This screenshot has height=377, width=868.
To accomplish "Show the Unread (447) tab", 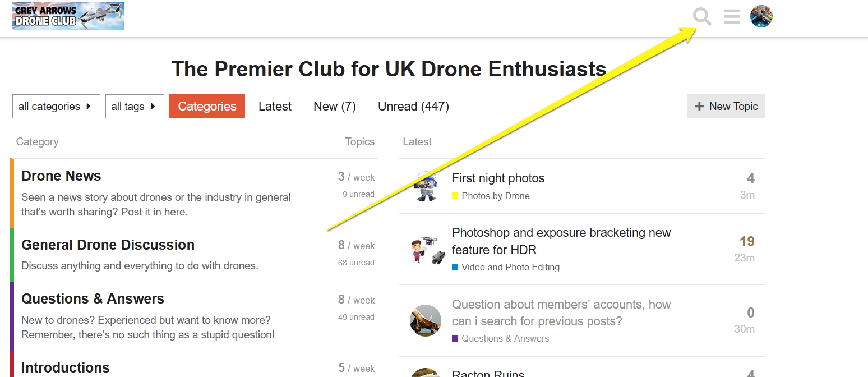I will pyautogui.click(x=413, y=107).
